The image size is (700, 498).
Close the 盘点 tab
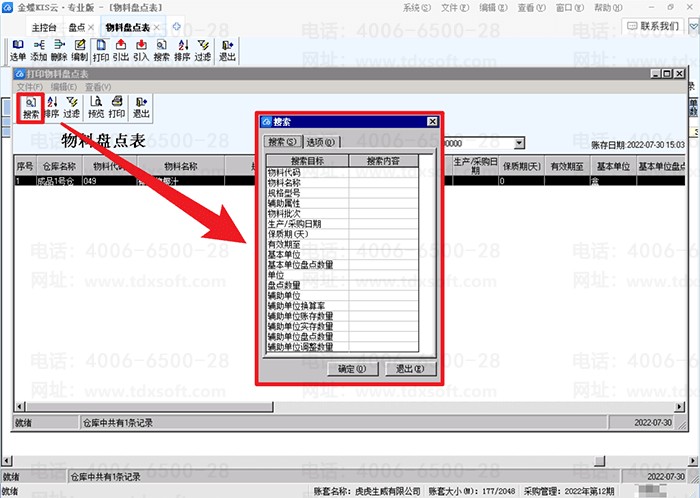click(x=92, y=27)
